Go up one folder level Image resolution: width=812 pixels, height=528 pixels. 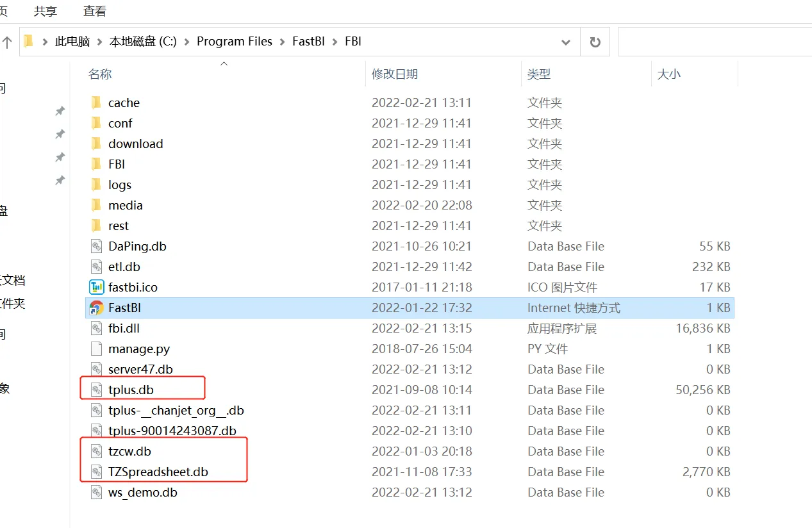7,42
